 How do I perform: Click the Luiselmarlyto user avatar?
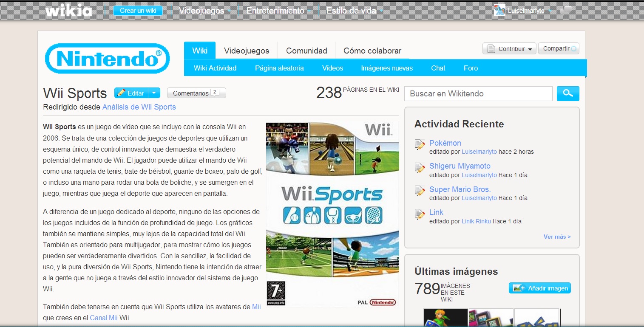pyautogui.click(x=499, y=10)
